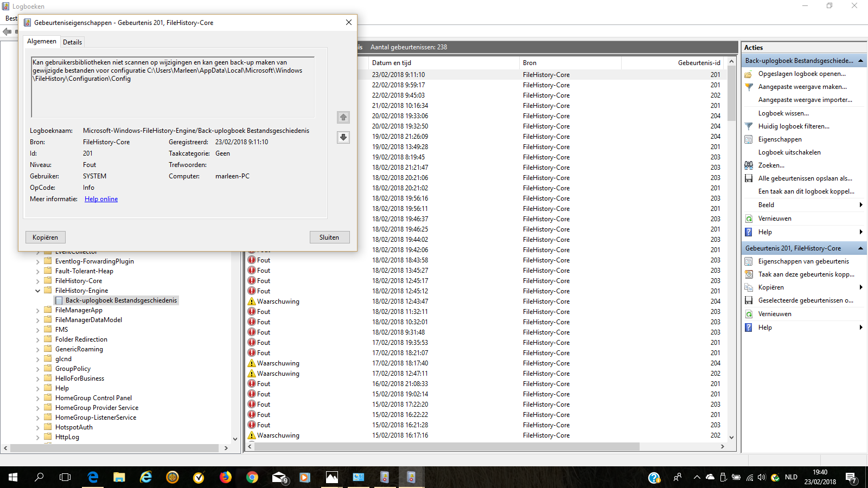Click the Zoeken binoculars icon
Viewport: 868px width, 488px height.
click(x=749, y=165)
